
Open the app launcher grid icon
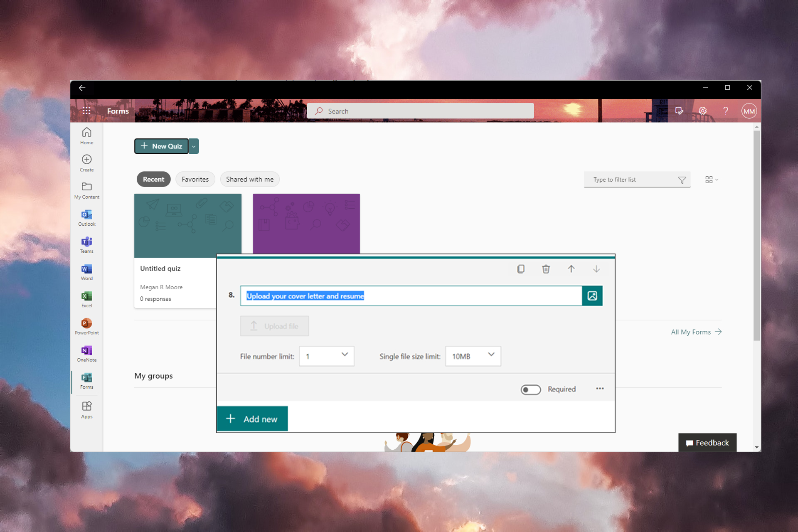[x=86, y=111]
